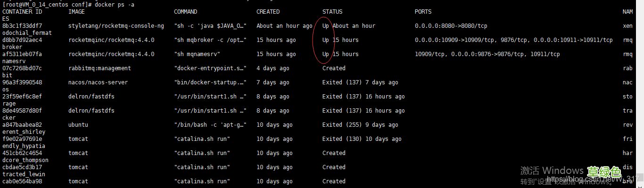Select the "/bin/bash -c 'apt-g…" command
Viewport: 644px width, 188px height.
[x=210, y=125]
